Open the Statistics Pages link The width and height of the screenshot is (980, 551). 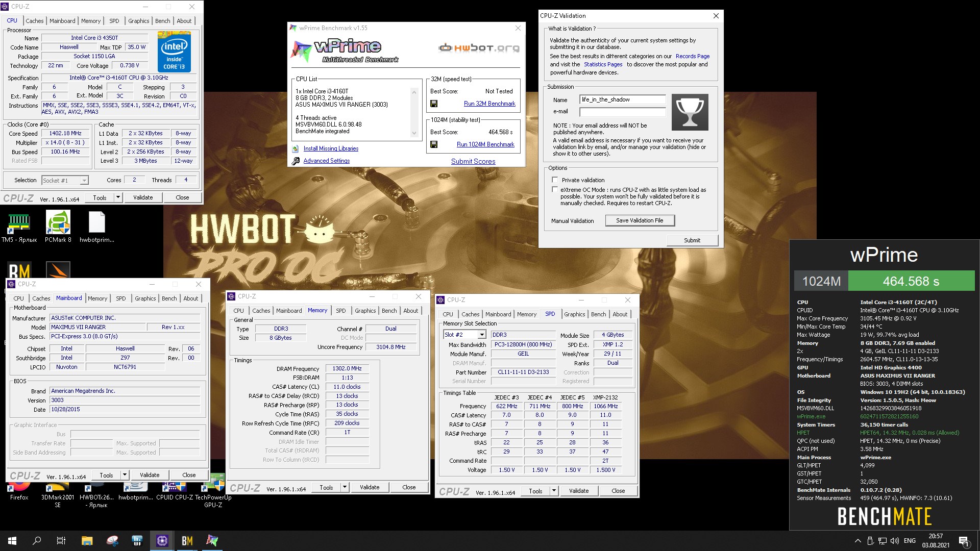point(603,64)
